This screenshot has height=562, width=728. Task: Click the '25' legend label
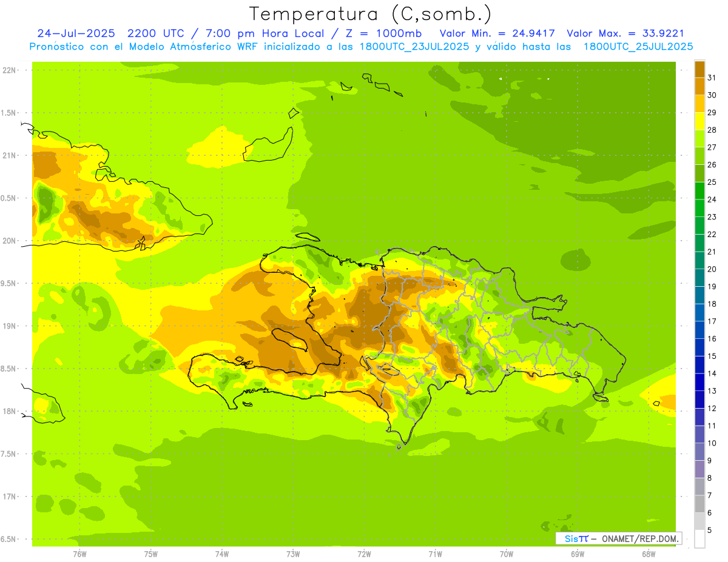[x=712, y=182]
